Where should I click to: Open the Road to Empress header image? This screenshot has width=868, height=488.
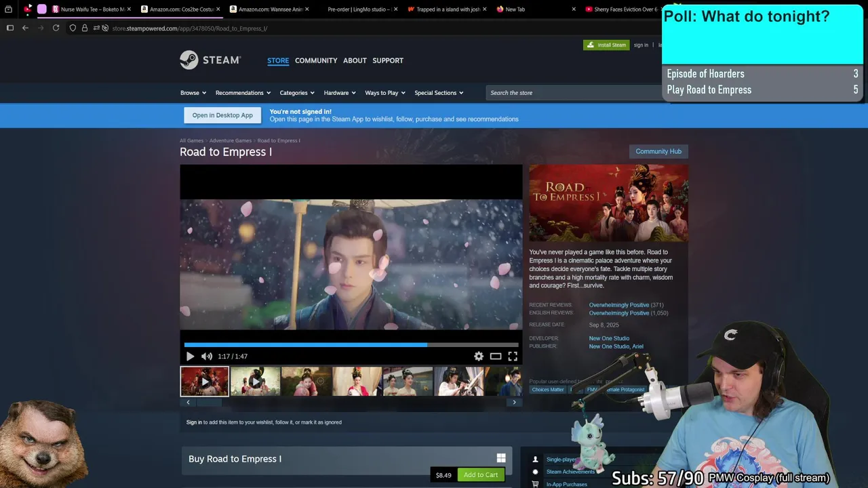point(608,203)
